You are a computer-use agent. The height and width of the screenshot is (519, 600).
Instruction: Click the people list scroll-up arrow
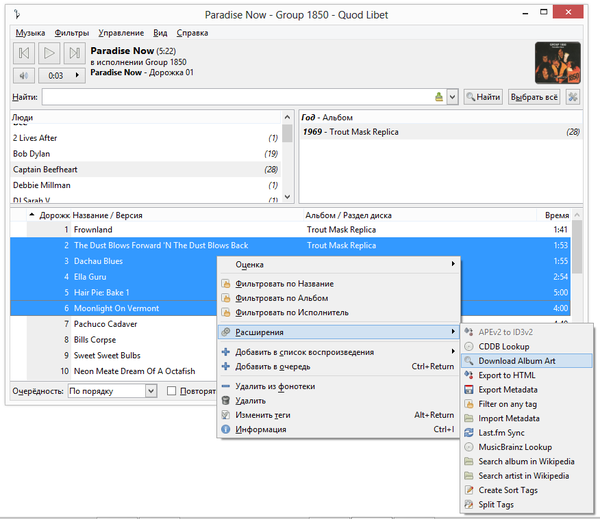[x=287, y=117]
